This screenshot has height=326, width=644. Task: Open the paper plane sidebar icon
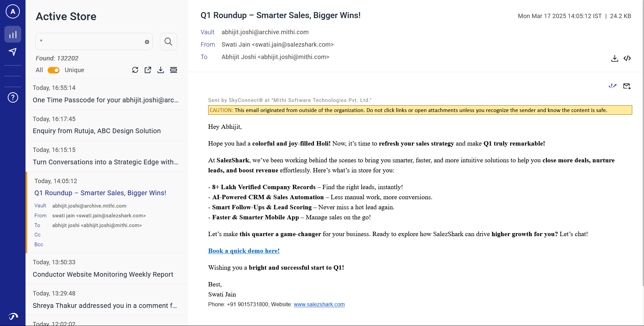tap(13, 52)
